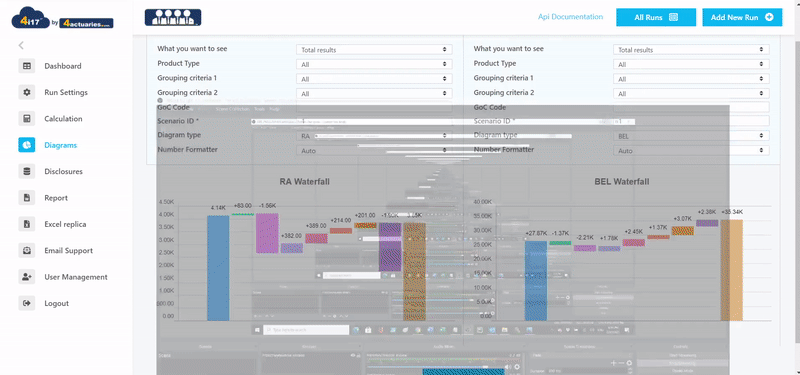Open right Diagram type dropdown showing BEL
This screenshot has height=375, width=800.
coord(691,136)
